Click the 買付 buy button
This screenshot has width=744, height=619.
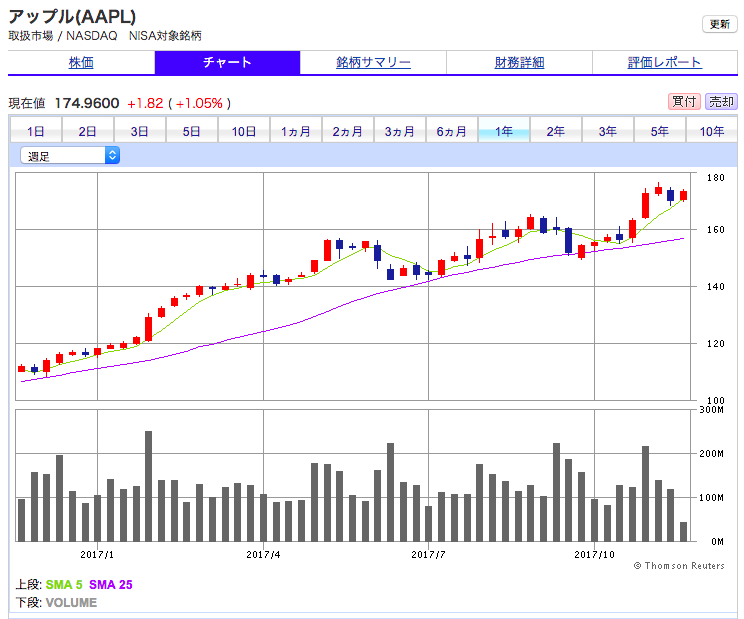pyautogui.click(x=684, y=102)
